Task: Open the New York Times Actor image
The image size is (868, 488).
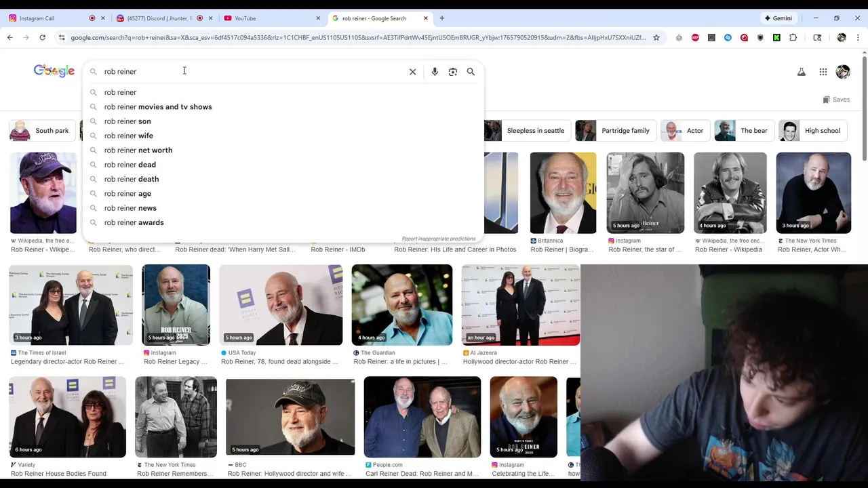Action: 813,192
